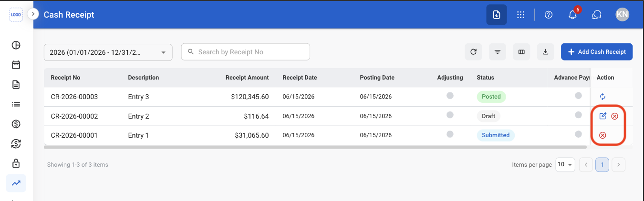The width and height of the screenshot is (644, 201).
Task: Toggle Advance Payment indicator for Entry 1
Action: pyautogui.click(x=578, y=134)
